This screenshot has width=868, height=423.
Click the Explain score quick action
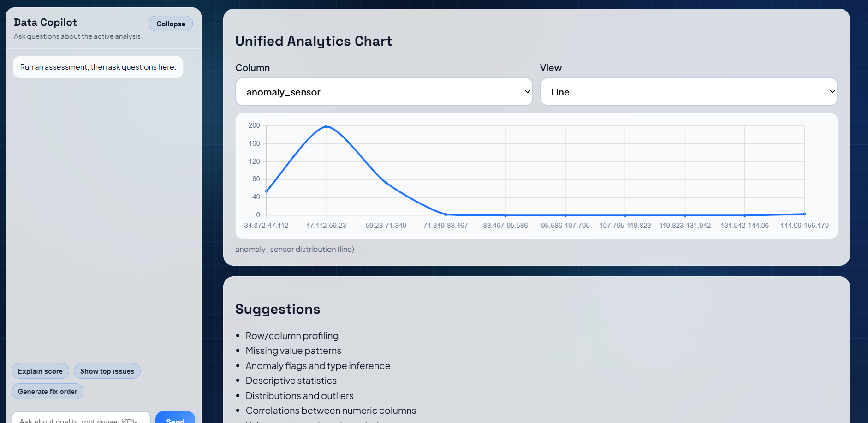pos(40,371)
